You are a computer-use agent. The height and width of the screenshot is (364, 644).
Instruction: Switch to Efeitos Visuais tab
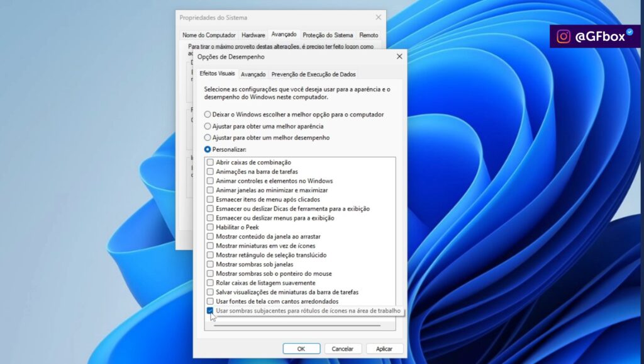217,74
